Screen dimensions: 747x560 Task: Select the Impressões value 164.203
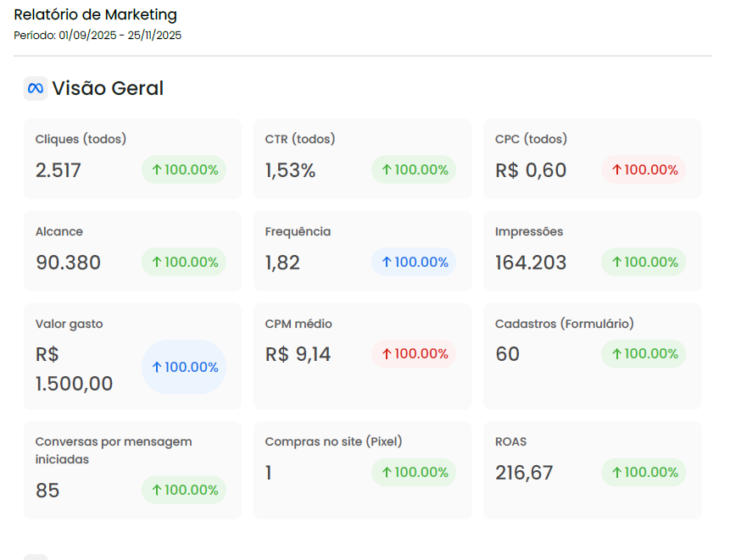531,263
